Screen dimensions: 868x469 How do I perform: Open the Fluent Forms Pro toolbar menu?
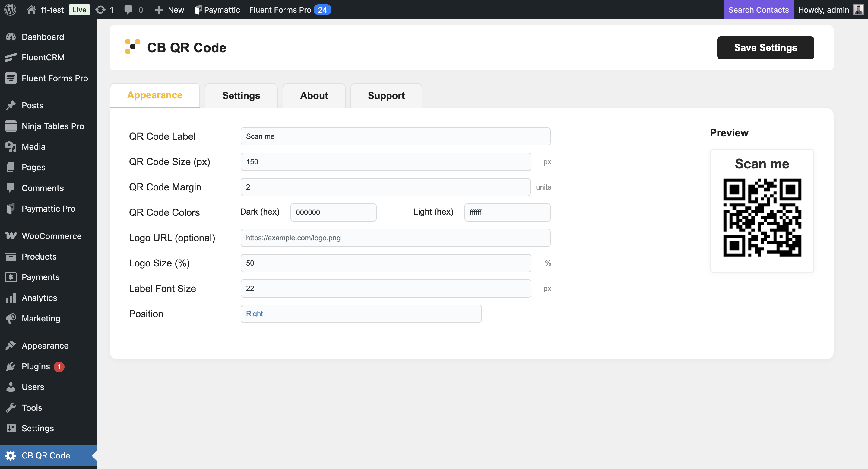click(290, 10)
